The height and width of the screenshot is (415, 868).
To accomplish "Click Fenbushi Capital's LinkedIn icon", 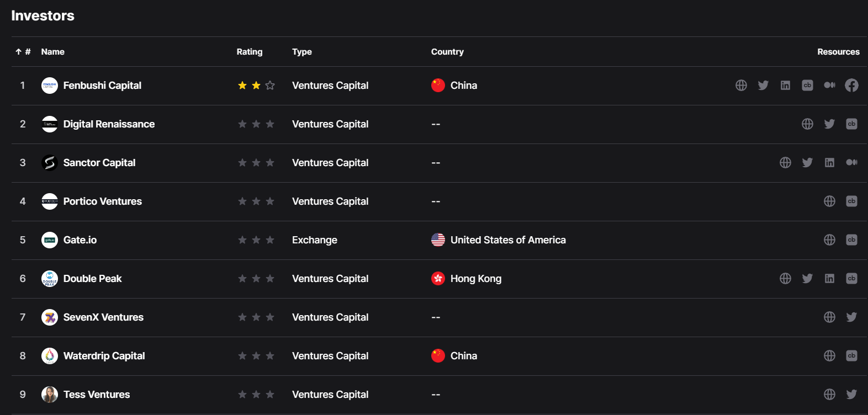I will 785,86.
